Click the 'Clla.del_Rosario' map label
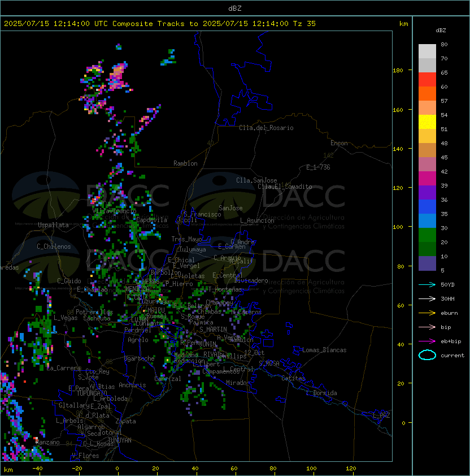The width and height of the screenshot is (470, 476). point(266,128)
